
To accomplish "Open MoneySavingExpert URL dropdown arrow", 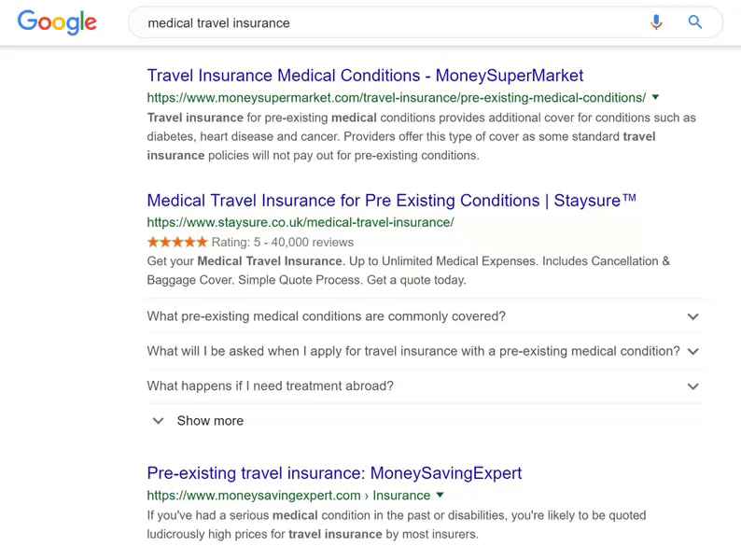I will [440, 495].
